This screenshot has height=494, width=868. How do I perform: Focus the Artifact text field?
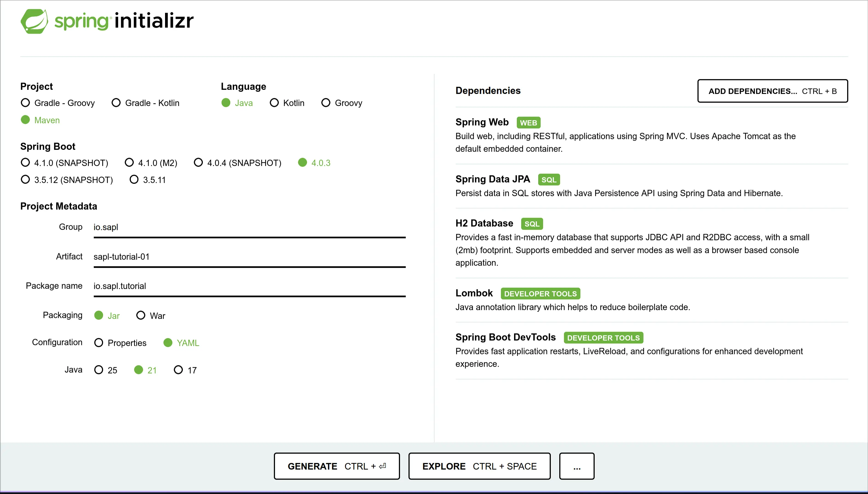coord(249,257)
